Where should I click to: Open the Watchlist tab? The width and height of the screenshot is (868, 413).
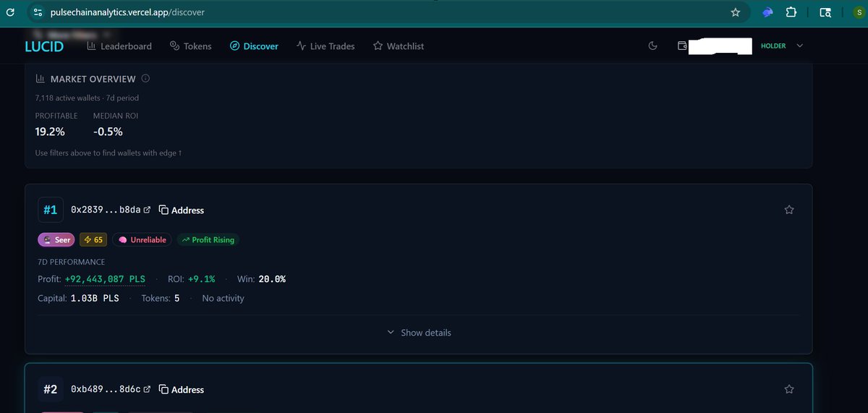point(399,46)
